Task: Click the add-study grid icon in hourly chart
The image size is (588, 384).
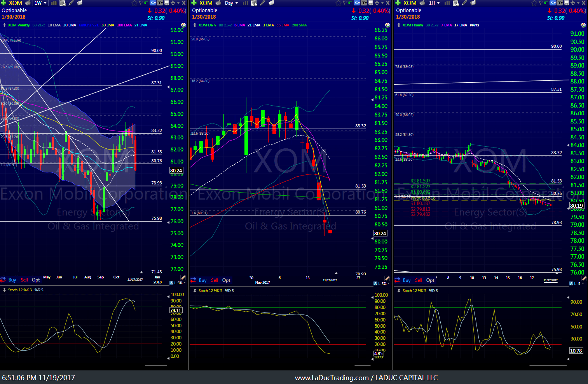Action: [x=456, y=3]
